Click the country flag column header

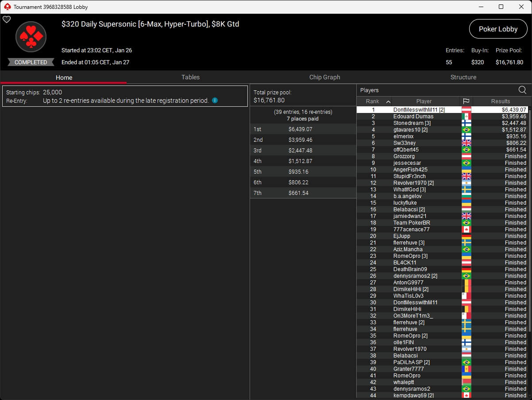(466, 101)
